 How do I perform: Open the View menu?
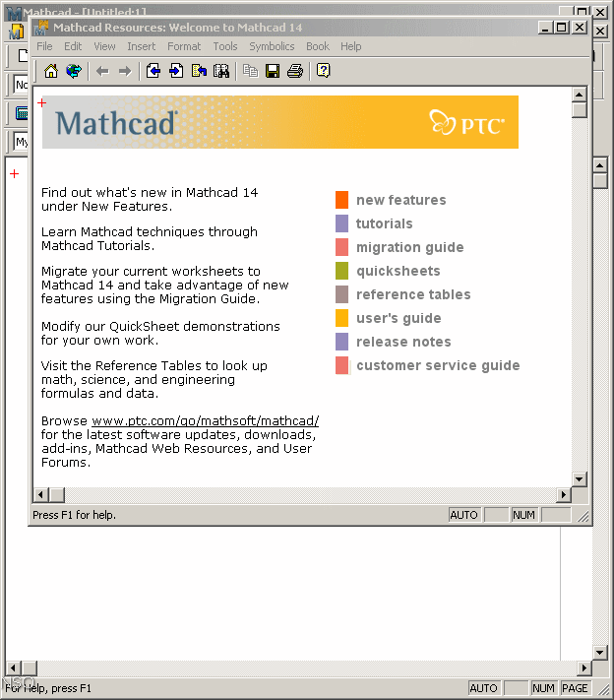tap(105, 46)
